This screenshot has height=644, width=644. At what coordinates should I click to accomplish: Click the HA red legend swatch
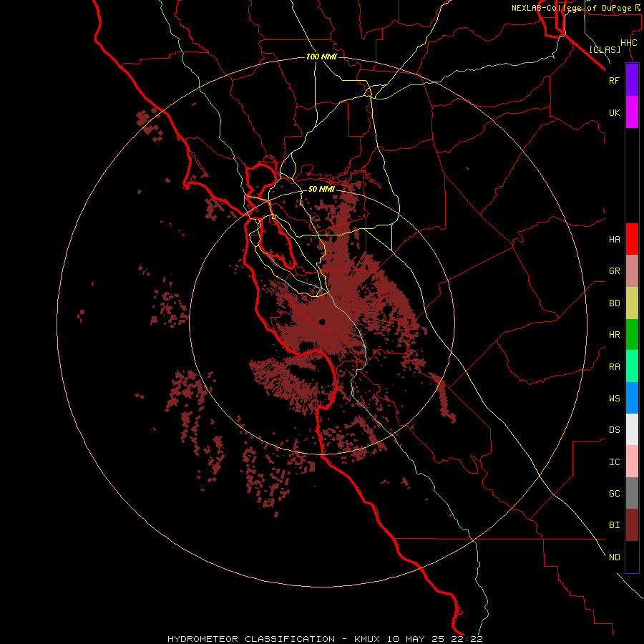click(632, 239)
